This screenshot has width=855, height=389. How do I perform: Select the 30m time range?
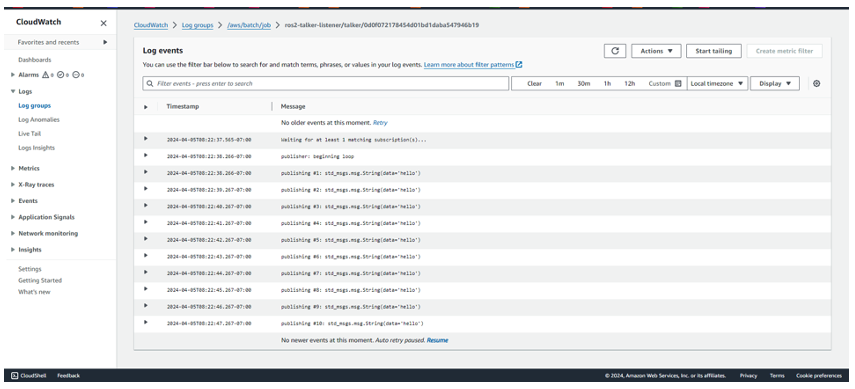583,83
